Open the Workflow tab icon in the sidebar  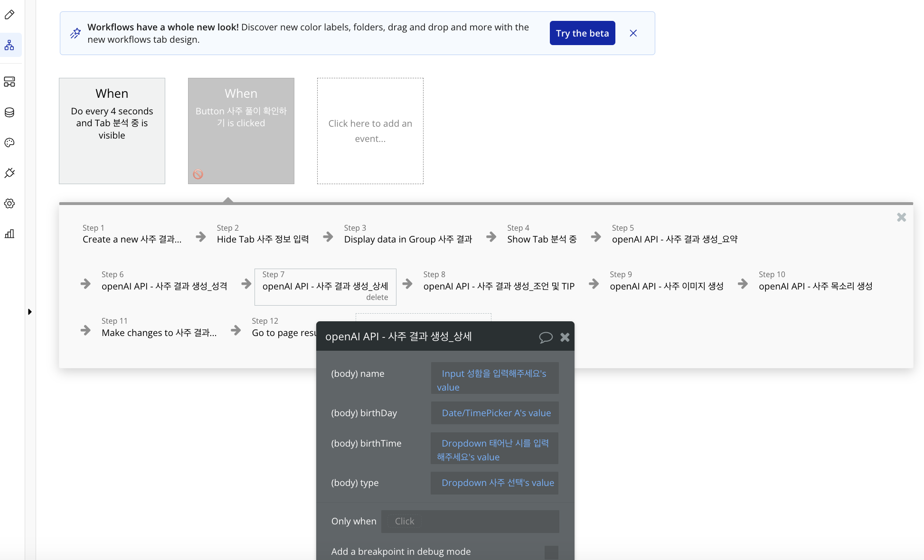point(9,45)
